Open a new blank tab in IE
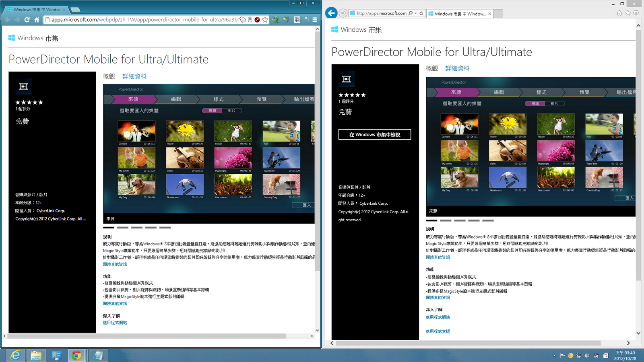 (x=498, y=14)
